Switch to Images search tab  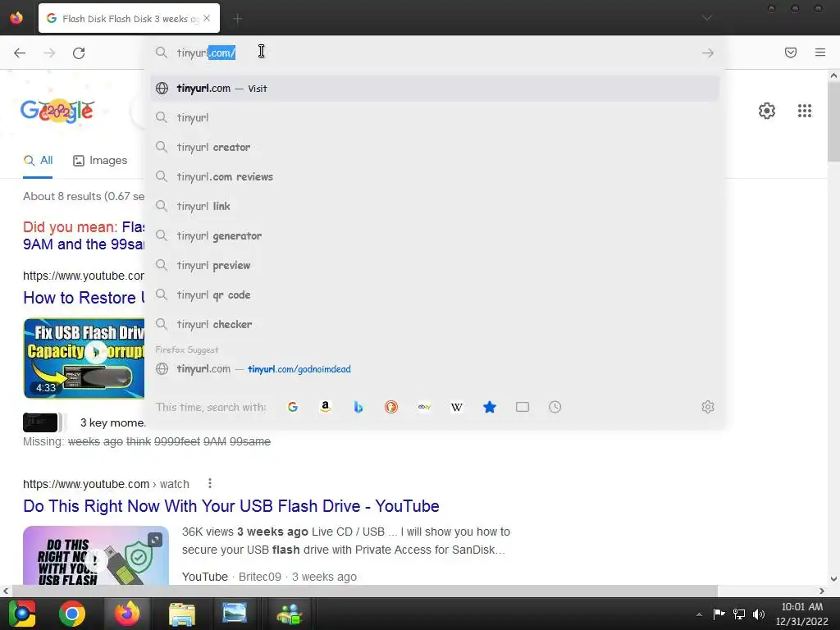[x=100, y=160]
